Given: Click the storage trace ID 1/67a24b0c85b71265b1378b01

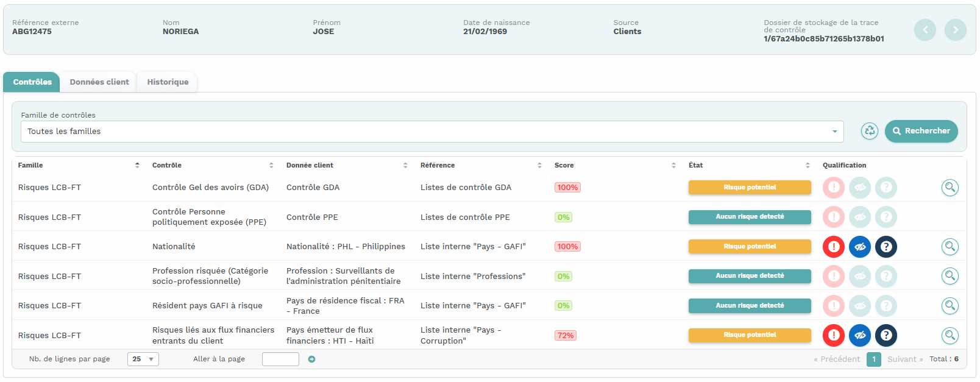Looking at the screenshot, I should tap(824, 39).
